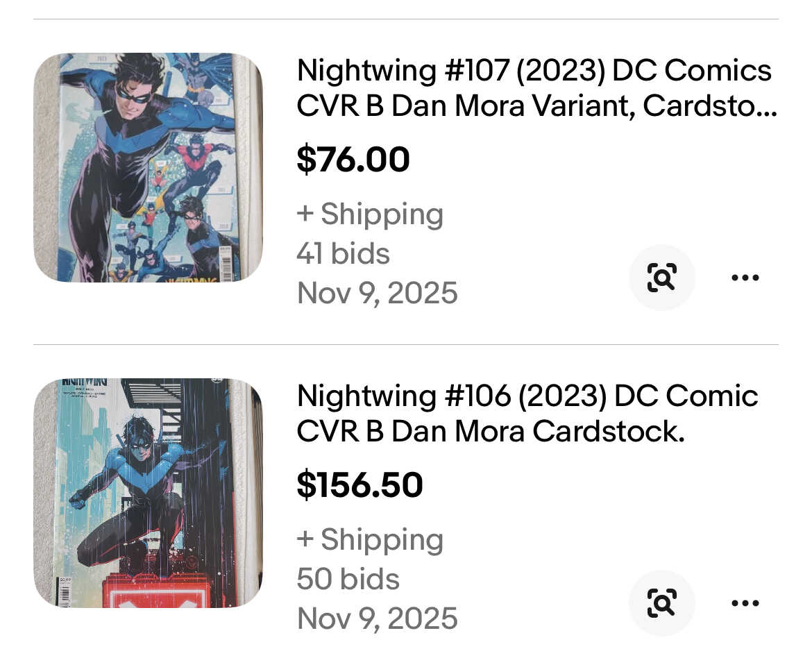Tap + Shipping under the $76.00 price
The height and width of the screenshot is (658, 812).
370,214
